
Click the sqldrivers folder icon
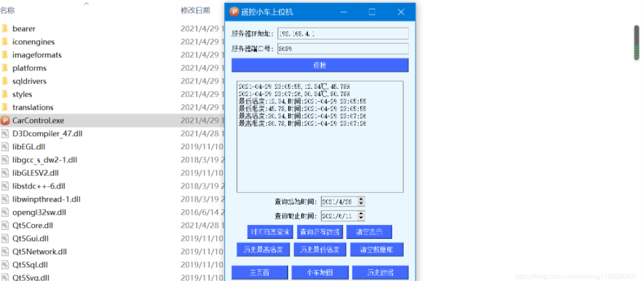click(4, 81)
